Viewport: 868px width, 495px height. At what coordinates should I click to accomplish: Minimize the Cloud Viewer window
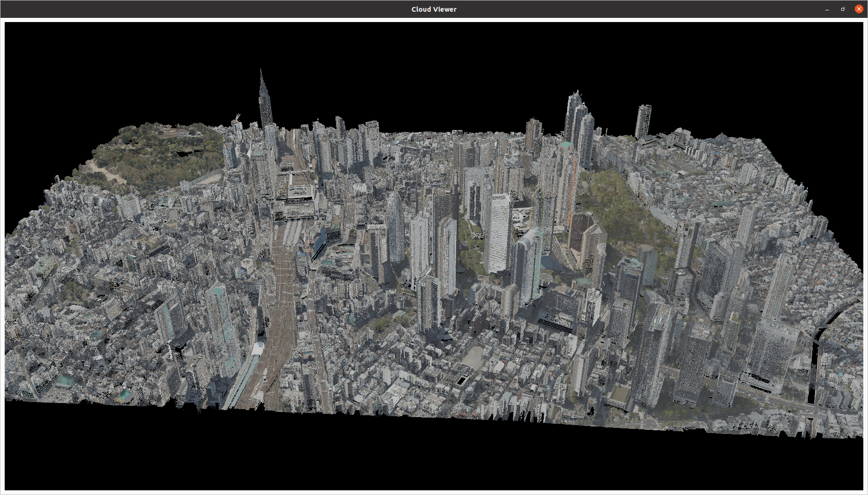point(826,9)
